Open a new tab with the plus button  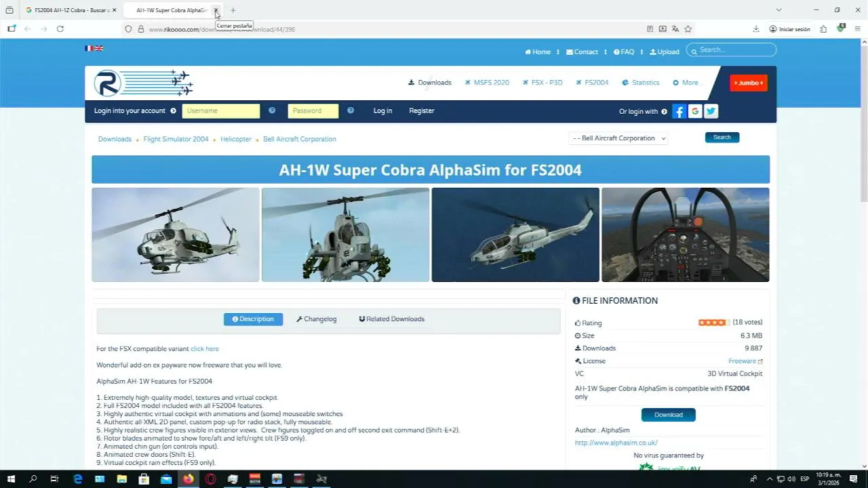click(233, 10)
